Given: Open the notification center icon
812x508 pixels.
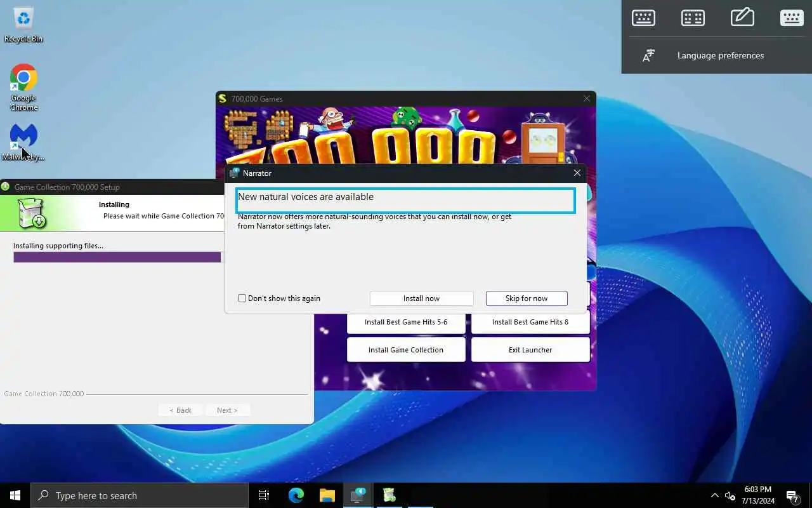Looking at the screenshot, I should [x=792, y=496].
